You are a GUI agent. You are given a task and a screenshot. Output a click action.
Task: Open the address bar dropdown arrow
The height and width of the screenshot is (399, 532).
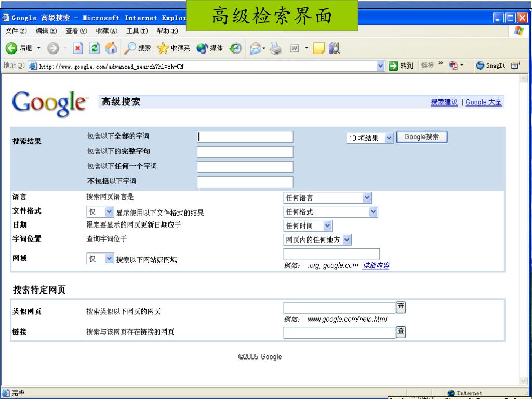coord(381,66)
